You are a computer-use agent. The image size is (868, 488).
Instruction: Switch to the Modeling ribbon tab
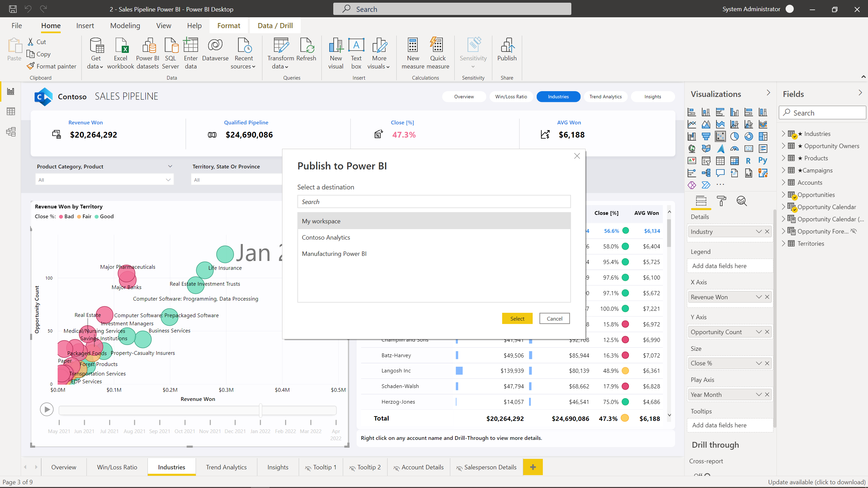tap(125, 25)
